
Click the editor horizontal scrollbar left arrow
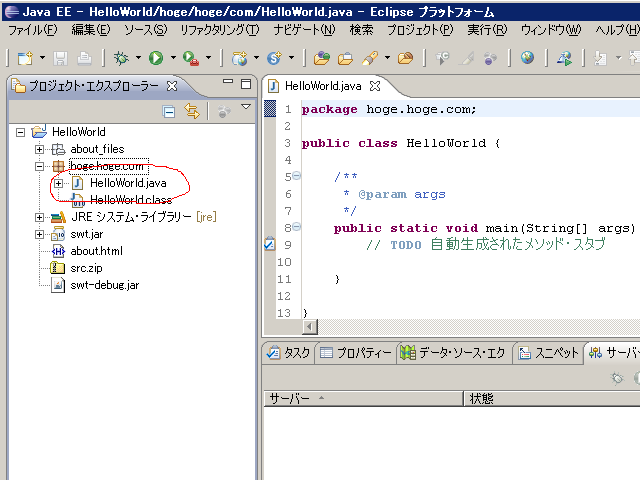tap(310, 327)
